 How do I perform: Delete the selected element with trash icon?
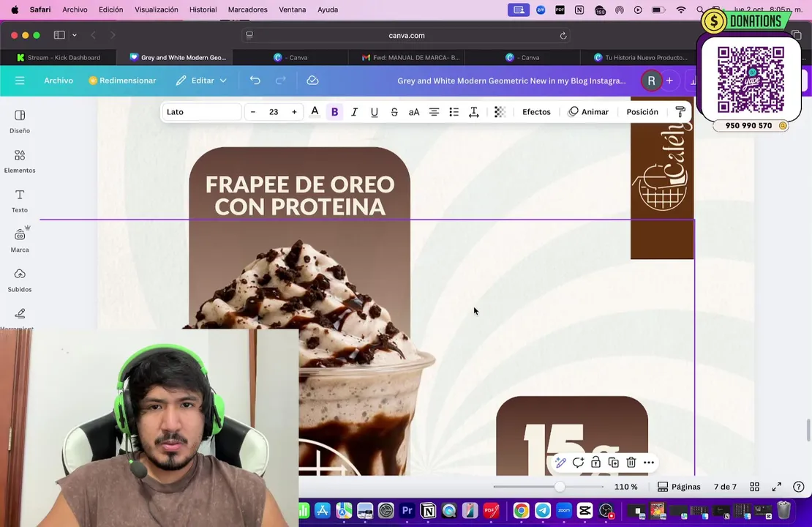(631, 463)
